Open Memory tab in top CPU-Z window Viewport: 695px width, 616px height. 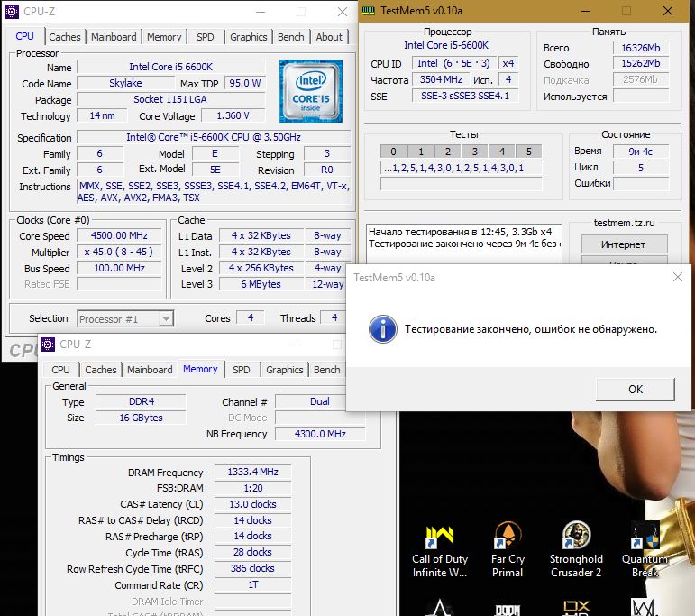pyautogui.click(x=164, y=37)
